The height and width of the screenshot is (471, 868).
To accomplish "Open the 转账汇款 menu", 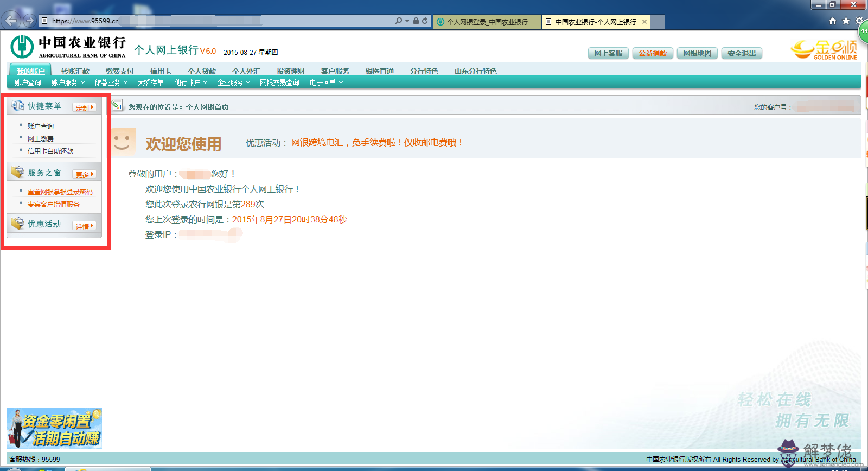I will tap(75, 71).
